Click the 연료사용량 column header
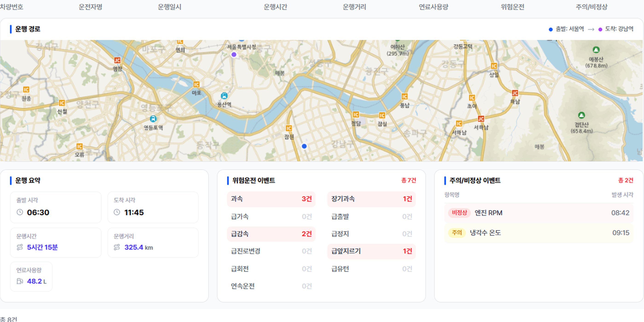Viewport: 644px width, 322px height. (x=434, y=7)
